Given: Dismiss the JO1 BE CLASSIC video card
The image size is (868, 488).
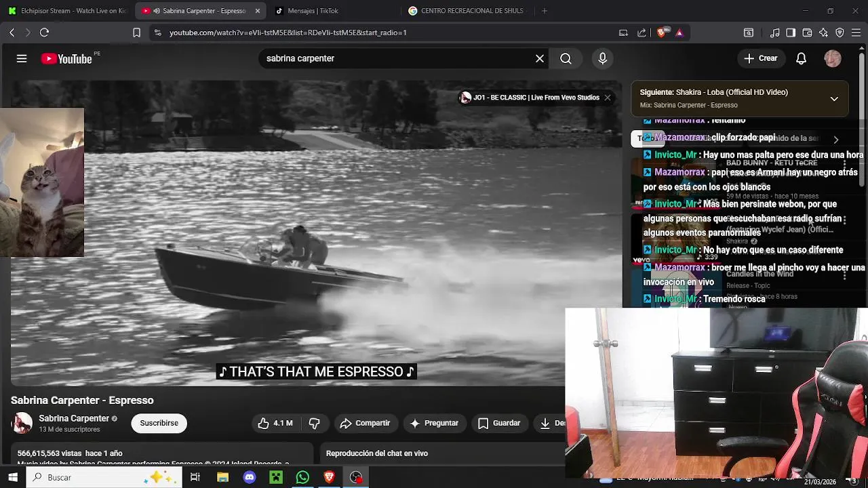Looking at the screenshot, I should tap(607, 98).
